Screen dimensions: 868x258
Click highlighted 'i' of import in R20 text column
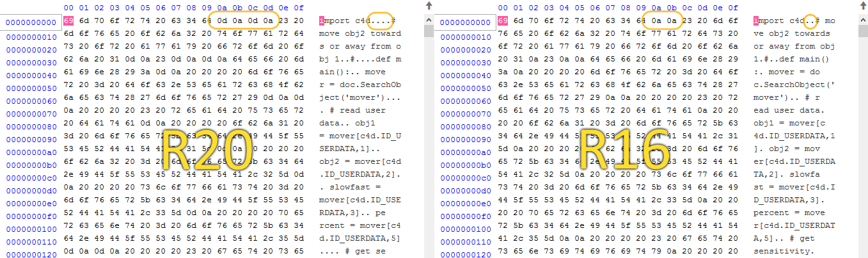click(321, 20)
